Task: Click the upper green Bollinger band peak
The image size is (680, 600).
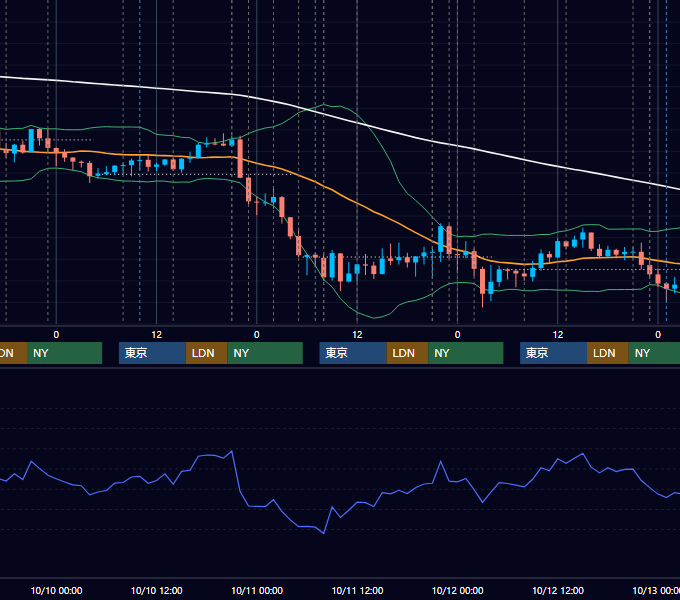Action: [x=324, y=105]
